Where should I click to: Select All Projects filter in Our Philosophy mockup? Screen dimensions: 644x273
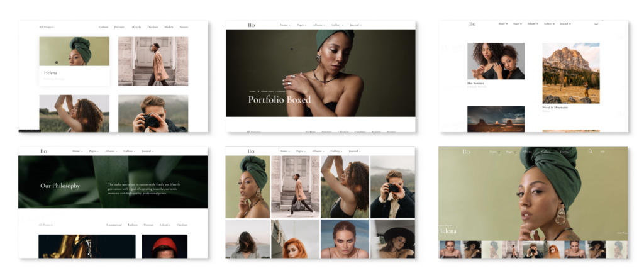46,225
